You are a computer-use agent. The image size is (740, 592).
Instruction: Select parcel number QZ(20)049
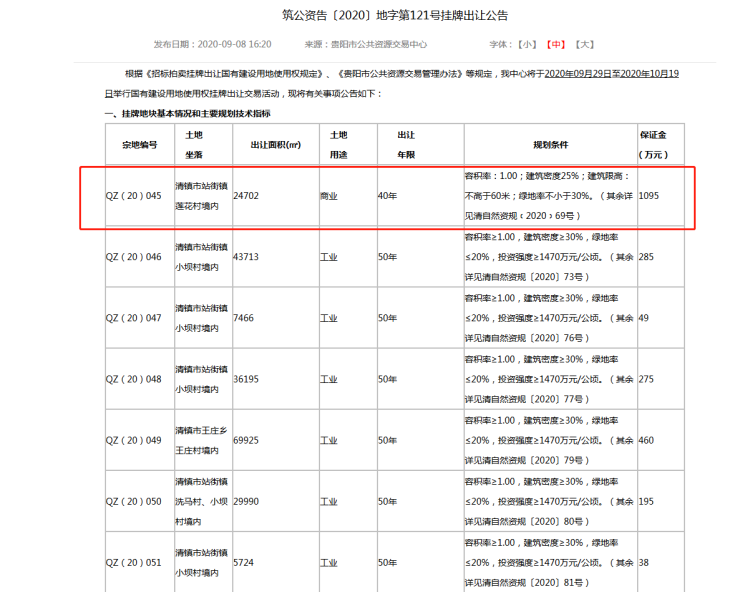coord(134,440)
